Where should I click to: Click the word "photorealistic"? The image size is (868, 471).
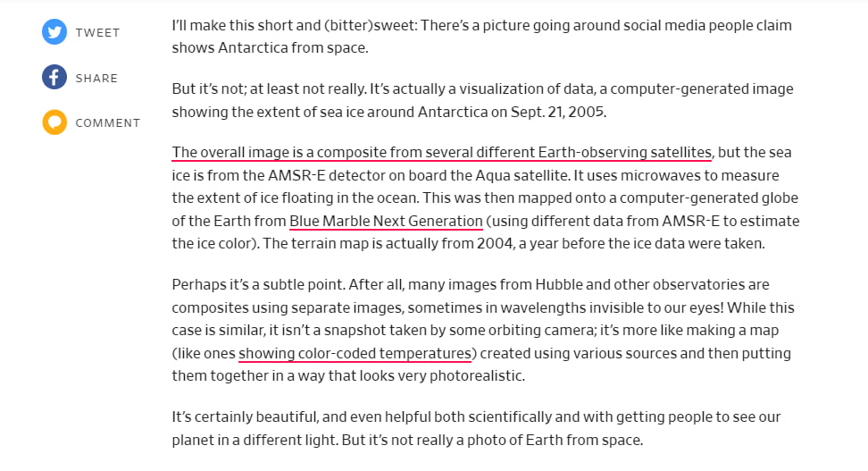475,376
